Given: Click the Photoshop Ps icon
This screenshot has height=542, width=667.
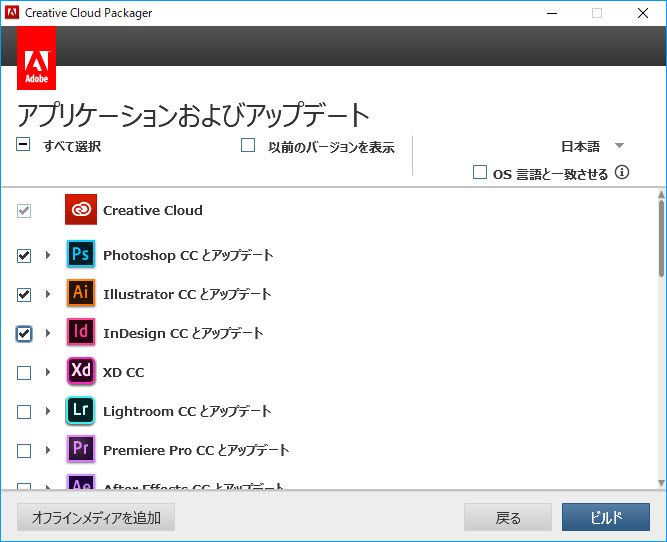Looking at the screenshot, I should pos(81,254).
